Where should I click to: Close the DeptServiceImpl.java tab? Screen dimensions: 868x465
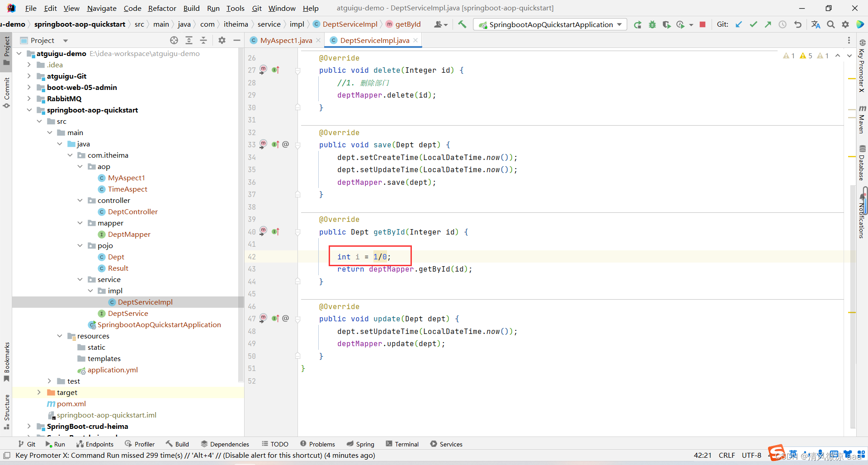pos(415,40)
